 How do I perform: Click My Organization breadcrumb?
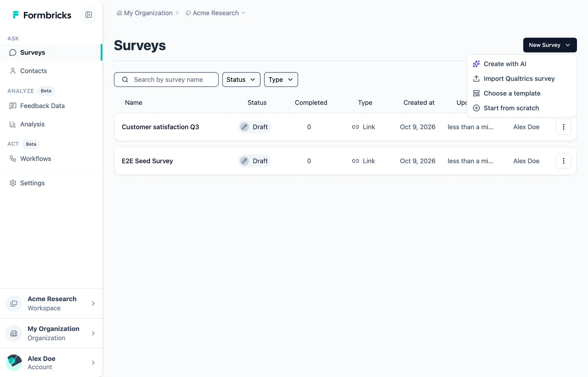pyautogui.click(x=145, y=13)
